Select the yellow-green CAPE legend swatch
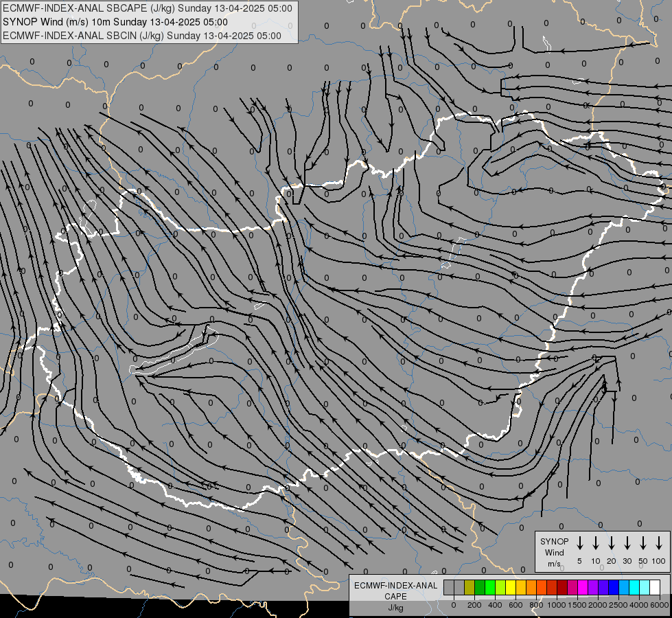The height and width of the screenshot is (618, 672). [500, 587]
